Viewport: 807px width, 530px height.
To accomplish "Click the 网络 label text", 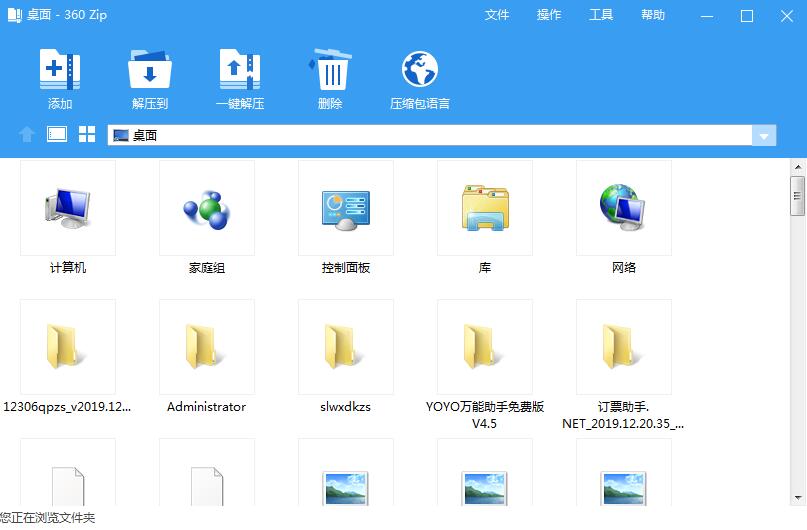I will (x=624, y=268).
